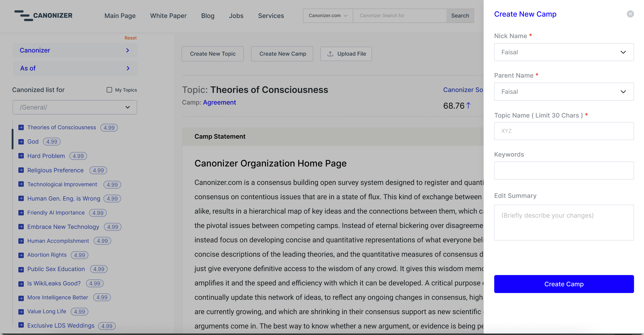Click the arrow icon beside Technological Improvement
Image resolution: width=644 pixels, height=335 pixels.
point(21,184)
